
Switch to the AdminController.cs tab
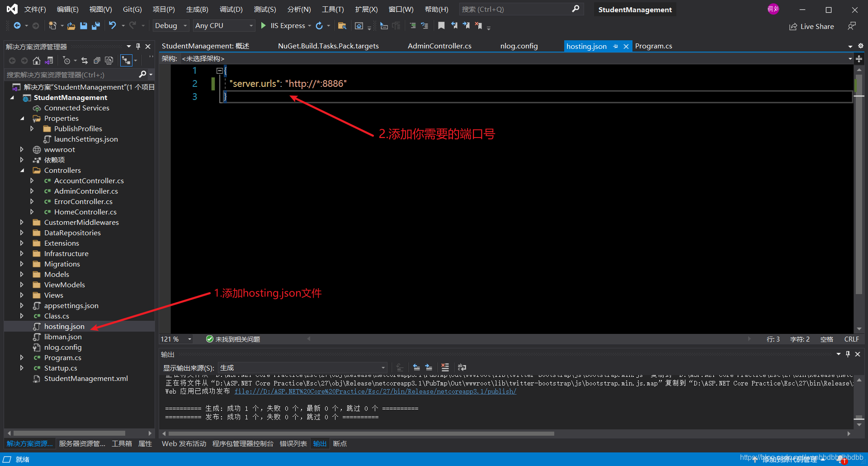(x=439, y=46)
